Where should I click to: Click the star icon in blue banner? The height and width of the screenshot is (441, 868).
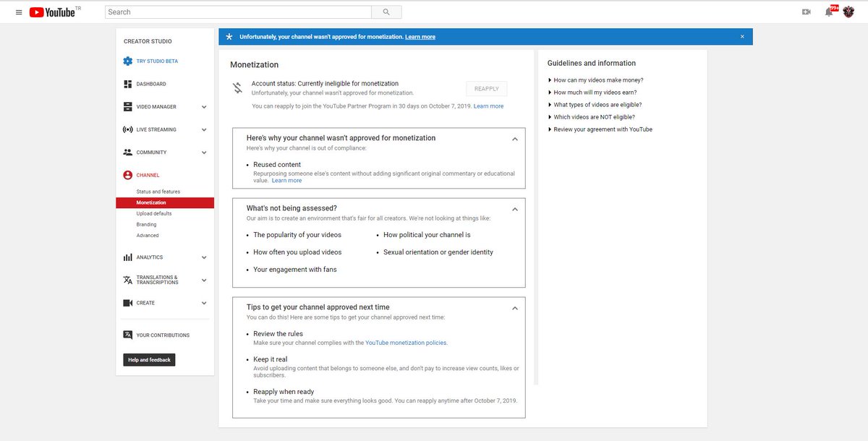[x=229, y=37]
